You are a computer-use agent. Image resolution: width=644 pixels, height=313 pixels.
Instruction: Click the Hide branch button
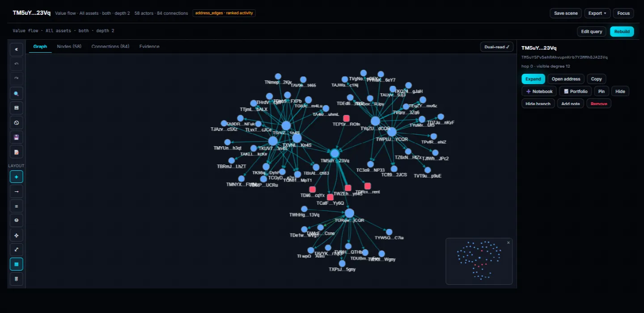click(538, 103)
